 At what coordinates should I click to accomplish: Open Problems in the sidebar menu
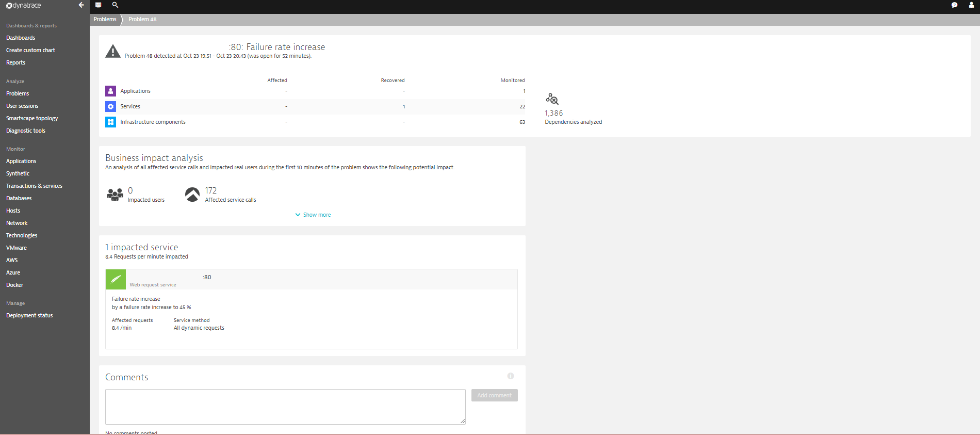point(18,93)
